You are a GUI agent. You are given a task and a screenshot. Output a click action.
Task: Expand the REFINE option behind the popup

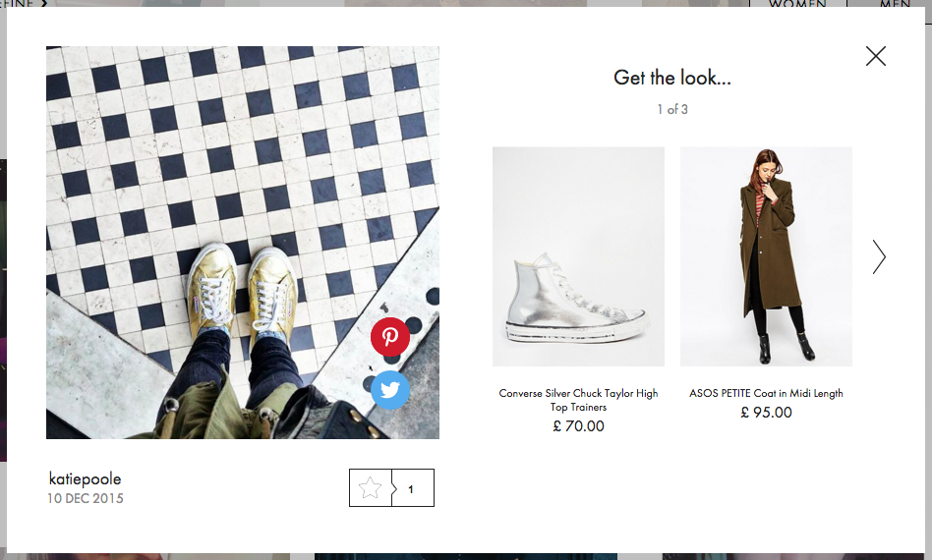tap(24, 4)
